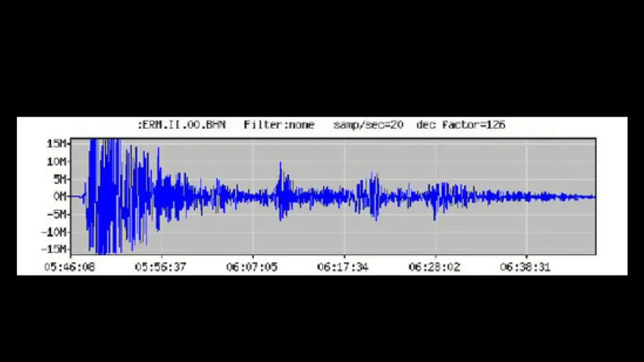Click the 'samp/sec=20' header text
Screen dimensions: 644x362
click(x=368, y=125)
